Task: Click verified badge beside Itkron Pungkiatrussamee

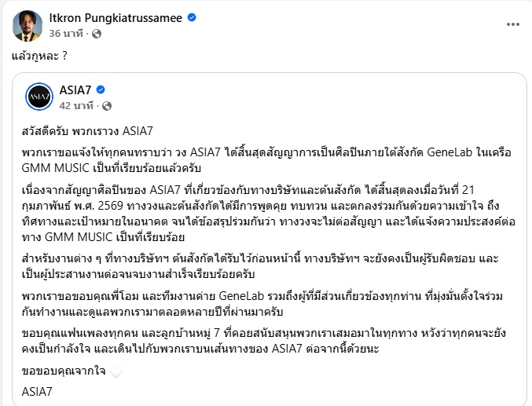Action: [x=214, y=17]
